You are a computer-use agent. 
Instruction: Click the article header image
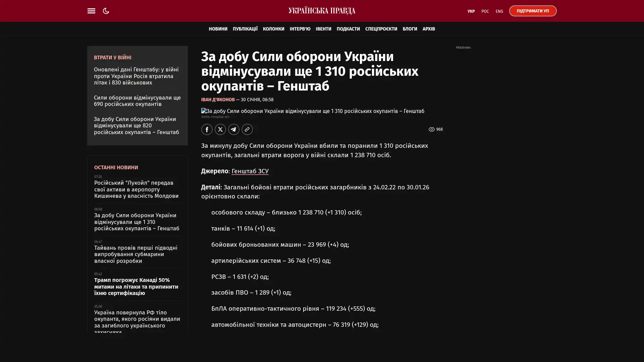tap(312, 111)
